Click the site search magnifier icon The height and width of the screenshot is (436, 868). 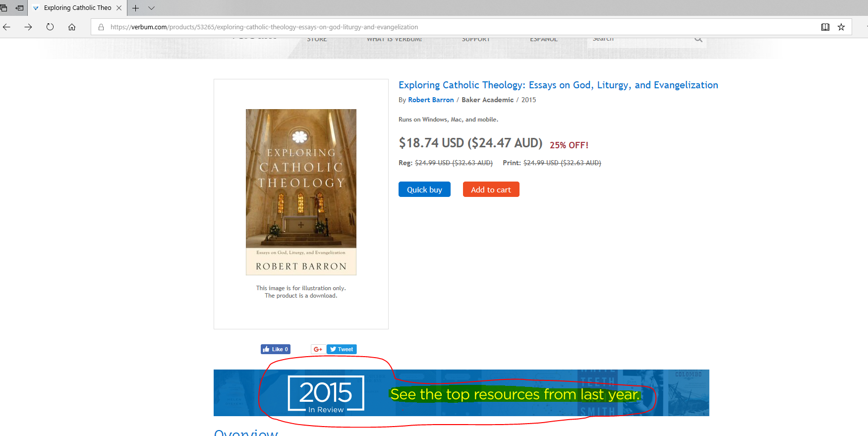coord(698,39)
